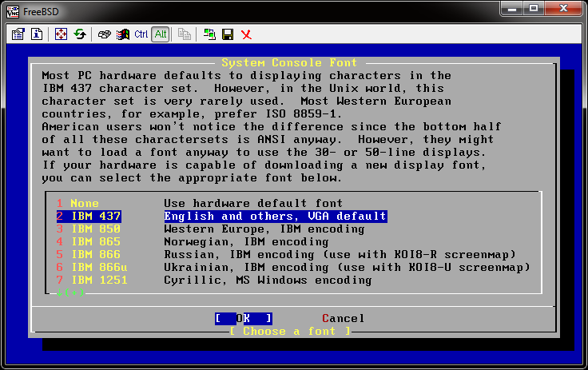Select font option 5 IBM 866

89,254
